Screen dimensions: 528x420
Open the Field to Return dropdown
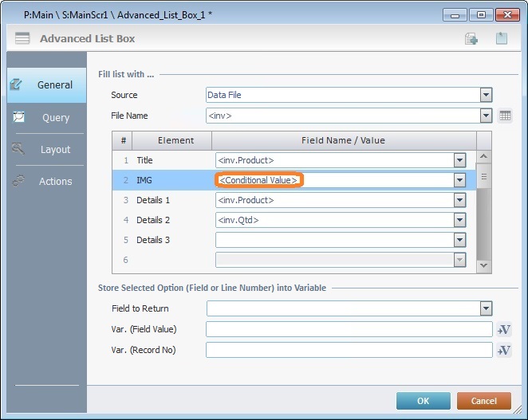486,308
